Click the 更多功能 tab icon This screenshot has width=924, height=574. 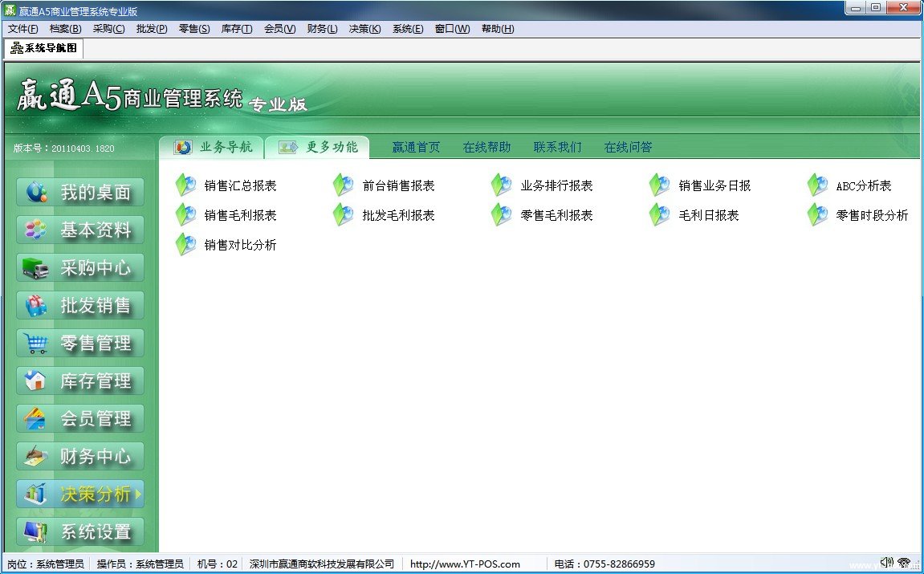288,148
